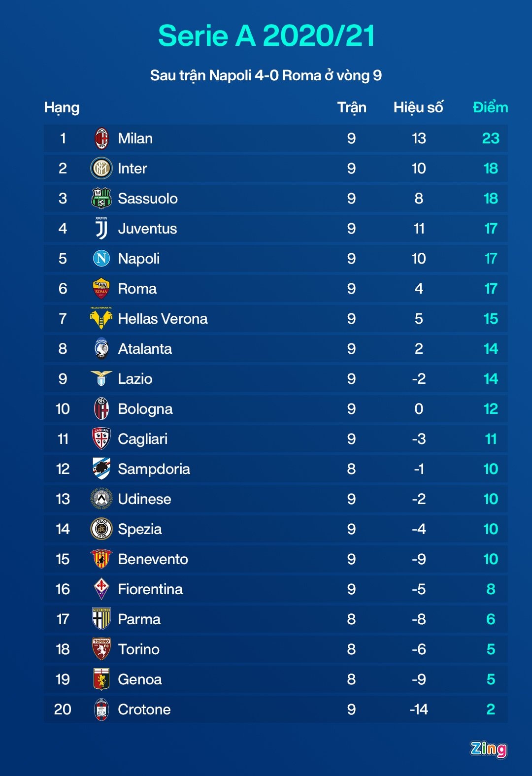Click the Serie A 2020/21 title
The height and width of the screenshot is (776, 532).
coord(266,36)
